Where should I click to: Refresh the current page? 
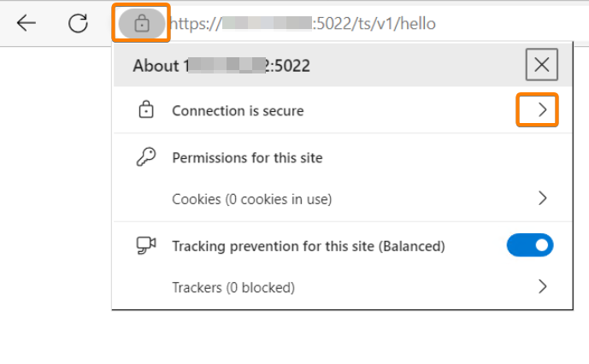point(78,23)
